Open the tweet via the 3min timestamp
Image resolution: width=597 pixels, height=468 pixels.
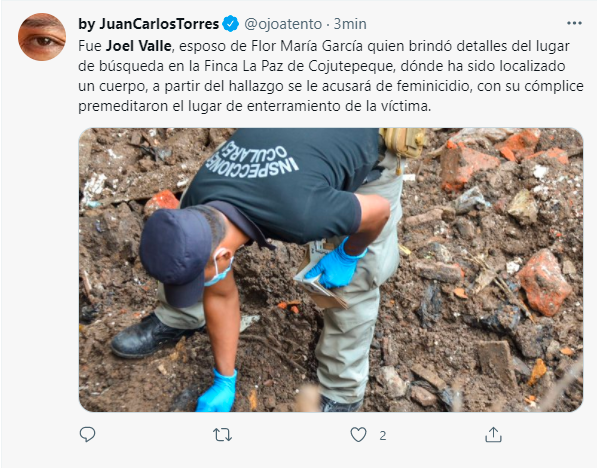point(350,24)
